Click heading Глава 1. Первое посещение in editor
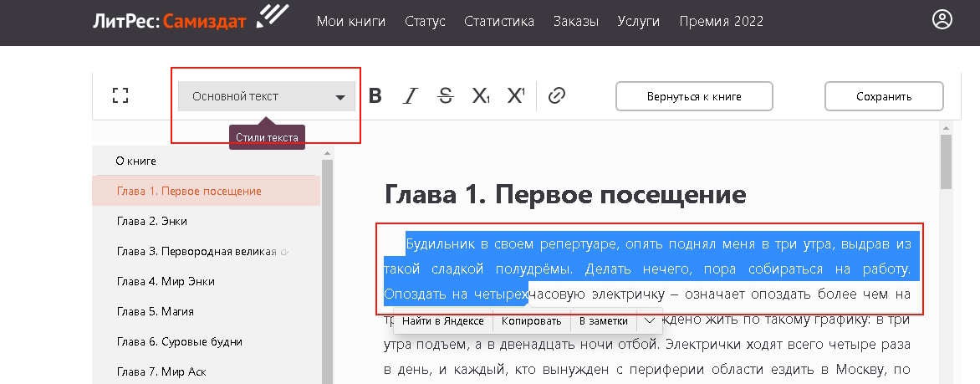The width and height of the screenshot is (980, 384). pyautogui.click(x=565, y=194)
